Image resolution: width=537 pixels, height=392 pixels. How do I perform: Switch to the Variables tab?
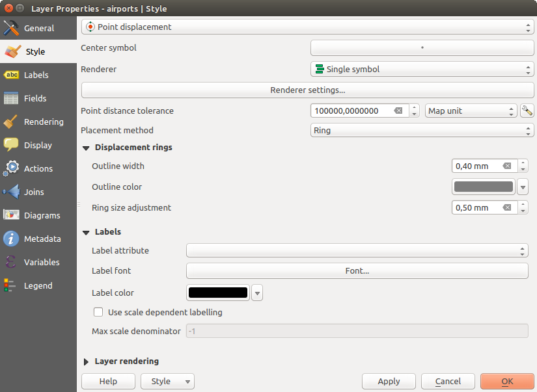42,263
